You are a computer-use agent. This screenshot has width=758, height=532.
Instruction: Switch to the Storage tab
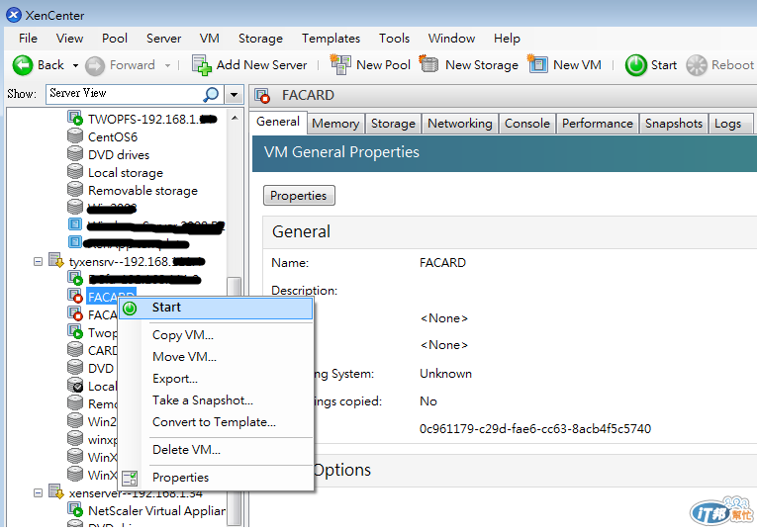pos(393,124)
